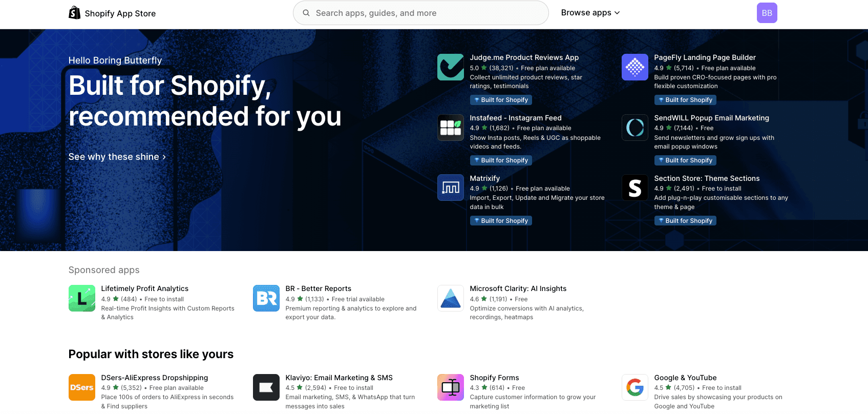868x414 pixels.
Task: Click Built for Shopify badge under PageFly
Action: (x=685, y=100)
